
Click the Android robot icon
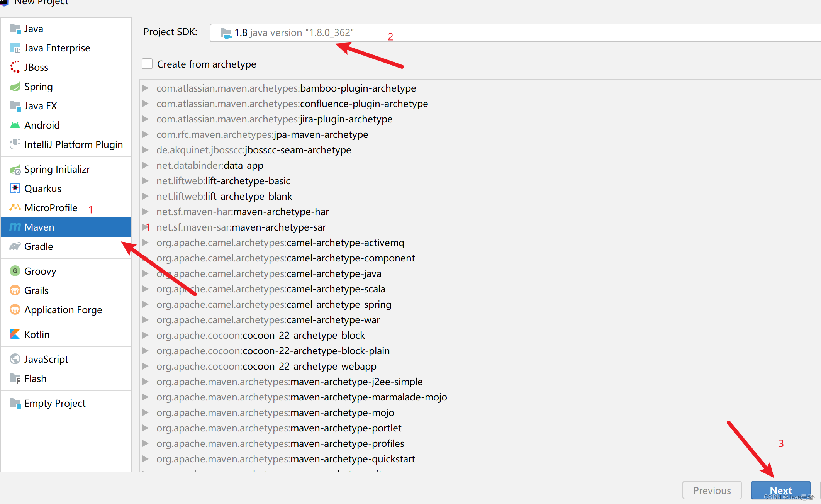(15, 125)
